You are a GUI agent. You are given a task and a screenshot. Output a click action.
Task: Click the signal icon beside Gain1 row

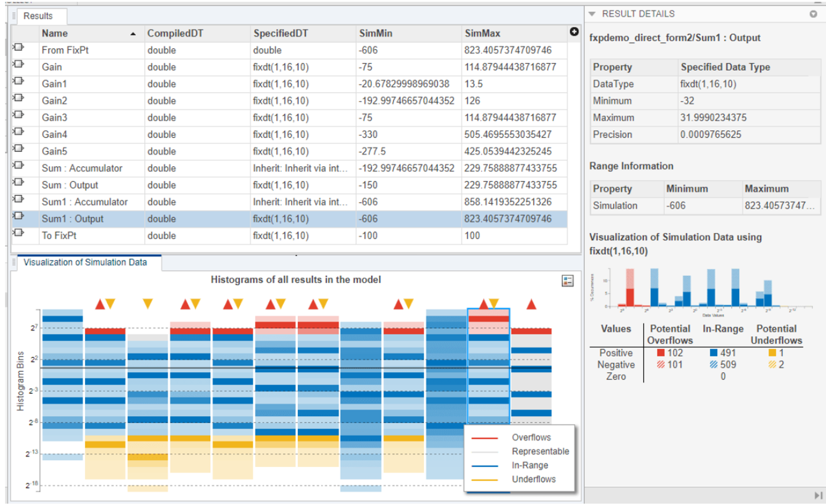point(18,81)
